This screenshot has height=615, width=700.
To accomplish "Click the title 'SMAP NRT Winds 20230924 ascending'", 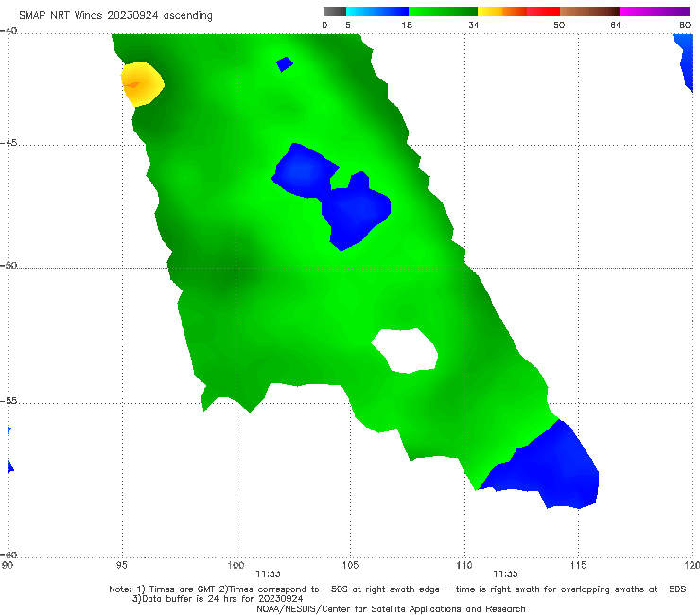I will [115, 16].
